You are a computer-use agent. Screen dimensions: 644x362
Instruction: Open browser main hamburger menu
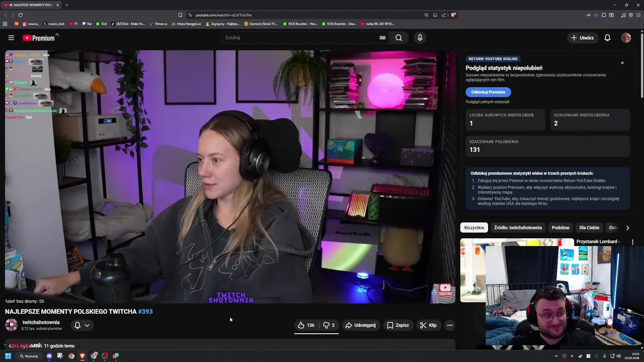point(638,15)
